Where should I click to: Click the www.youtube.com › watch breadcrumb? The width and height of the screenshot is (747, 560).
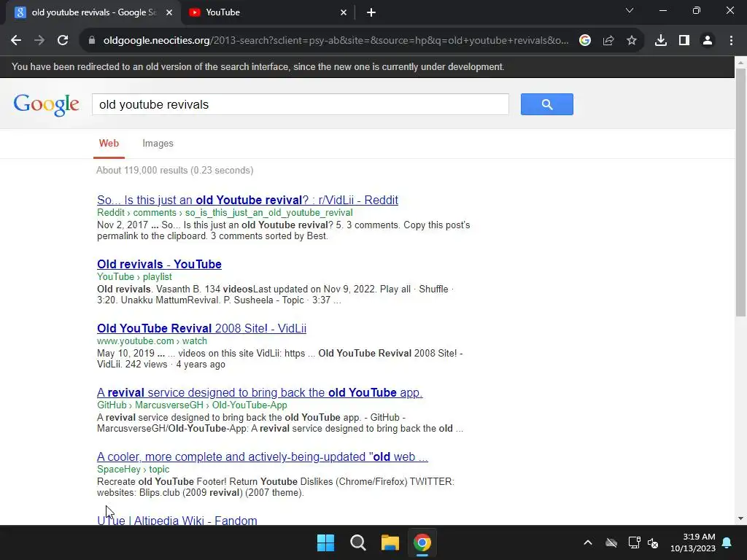point(152,341)
